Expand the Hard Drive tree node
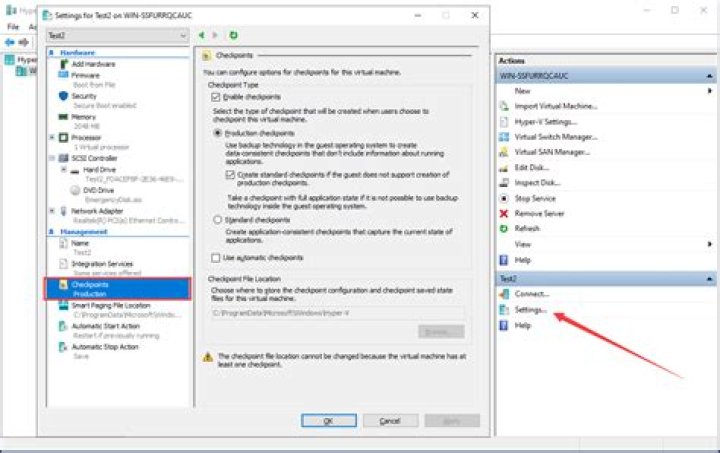Viewport: 720px width, 453px height. point(64,170)
